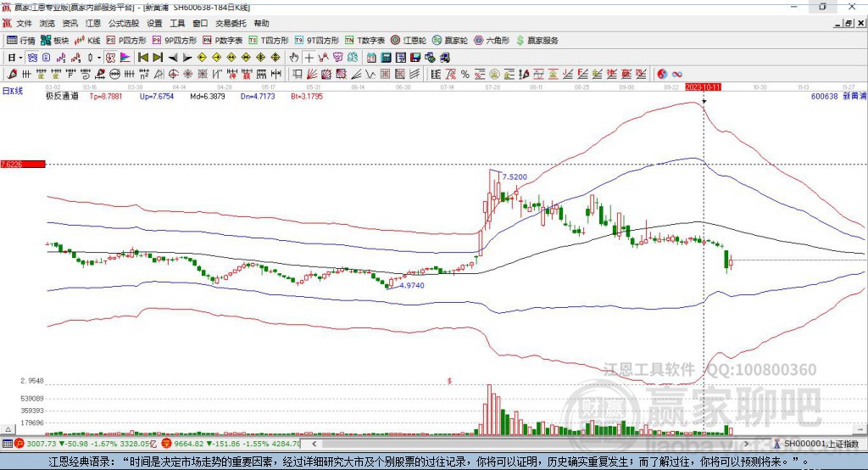Open the 浏览 menu
The image size is (868, 470).
47,23
